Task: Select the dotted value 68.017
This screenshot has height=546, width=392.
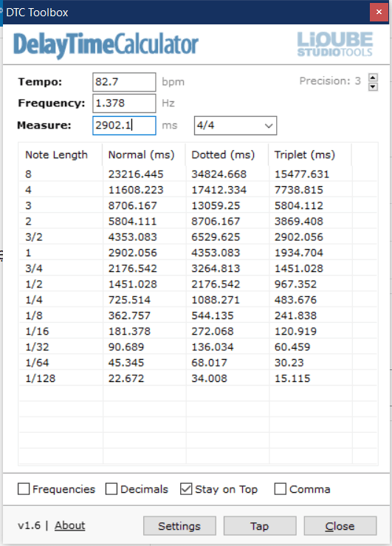Action: click(x=209, y=363)
